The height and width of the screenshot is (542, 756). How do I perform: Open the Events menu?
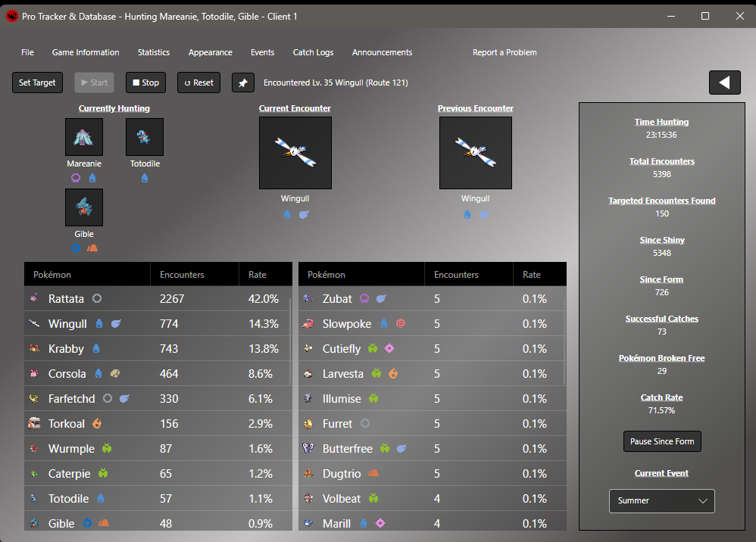pos(262,52)
